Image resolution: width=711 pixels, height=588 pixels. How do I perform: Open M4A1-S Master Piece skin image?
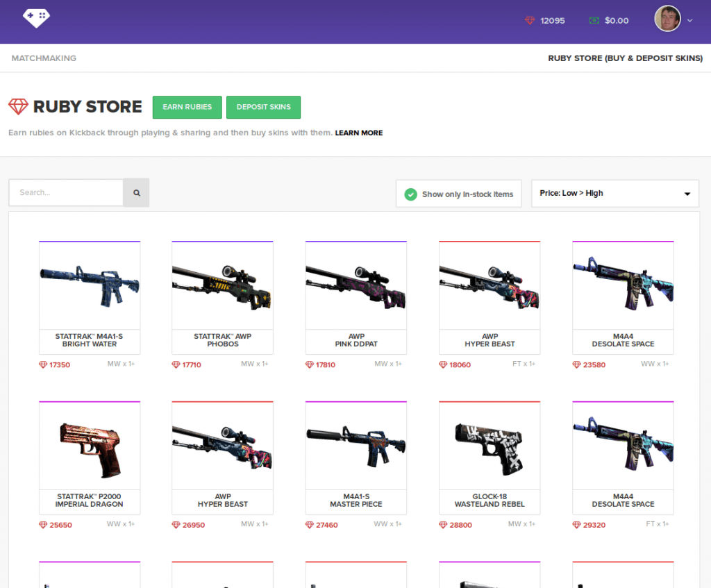pyautogui.click(x=356, y=446)
